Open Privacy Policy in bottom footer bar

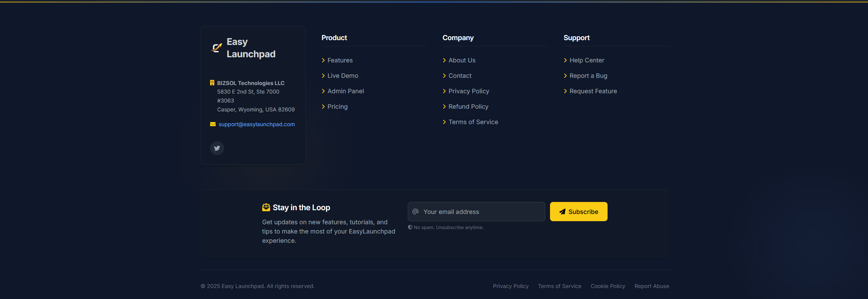(x=511, y=286)
